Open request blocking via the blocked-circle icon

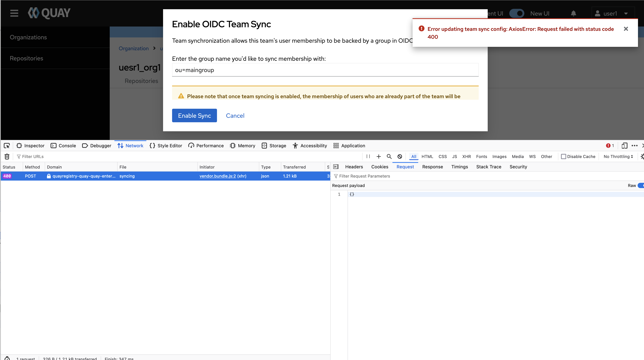[x=400, y=156]
